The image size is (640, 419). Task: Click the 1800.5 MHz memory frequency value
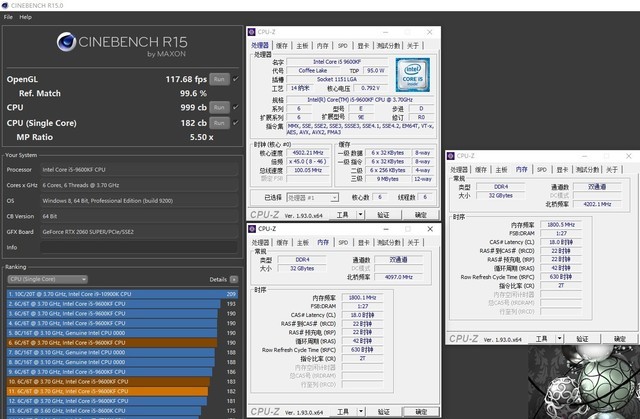(x=561, y=225)
